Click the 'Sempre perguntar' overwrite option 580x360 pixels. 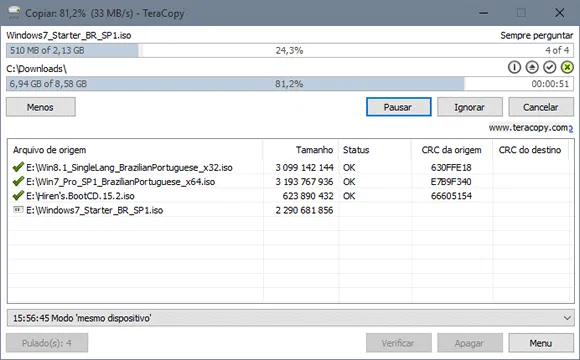(x=536, y=36)
